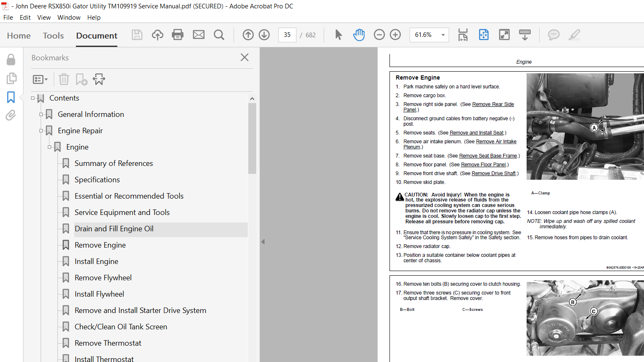Select Service Equipment and Tools bookmark

click(x=122, y=212)
